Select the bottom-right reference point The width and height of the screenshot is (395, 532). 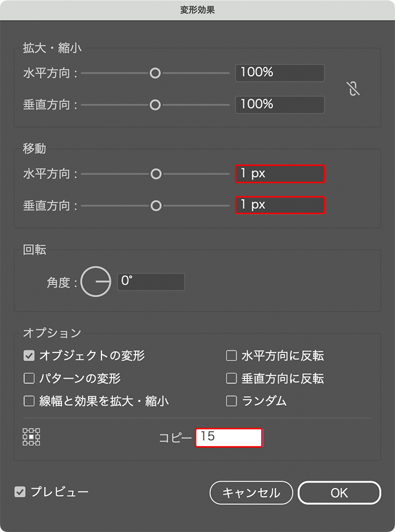pos(38,443)
